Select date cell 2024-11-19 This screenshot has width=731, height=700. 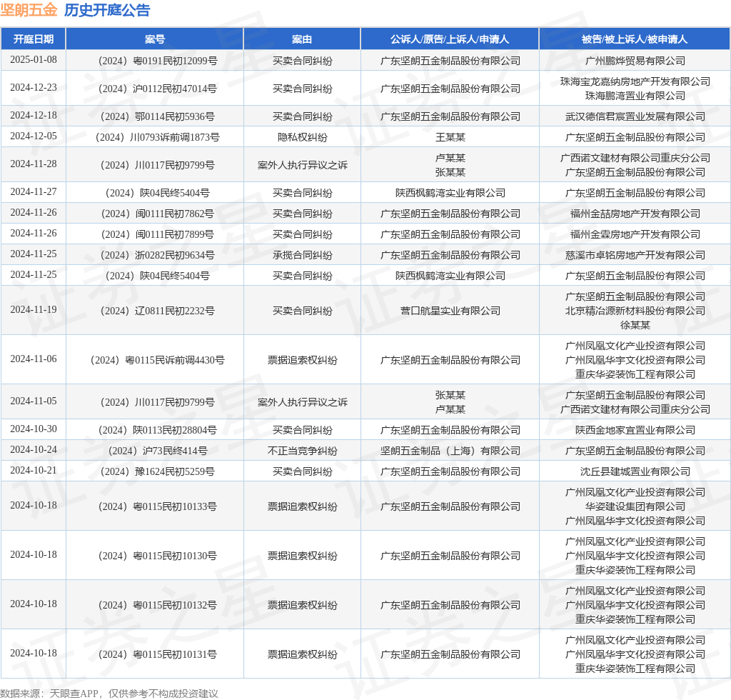[x=33, y=310]
